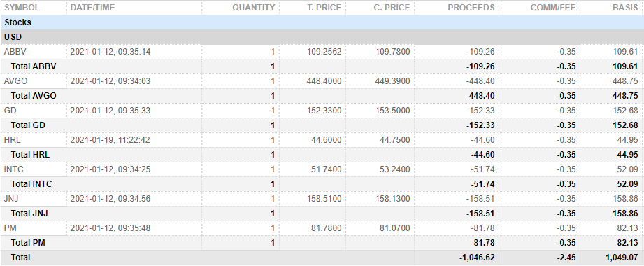Select the PROCEEDS column header

[x=471, y=8]
